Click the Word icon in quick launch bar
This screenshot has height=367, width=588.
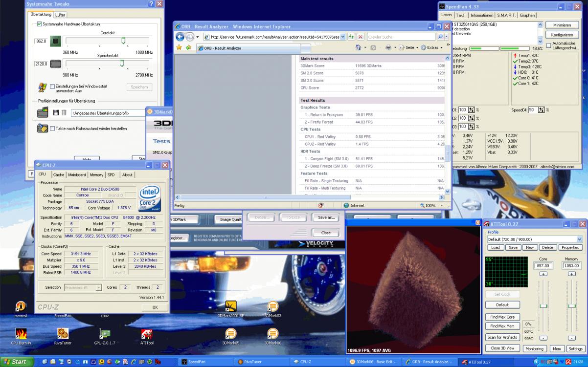coord(93,362)
